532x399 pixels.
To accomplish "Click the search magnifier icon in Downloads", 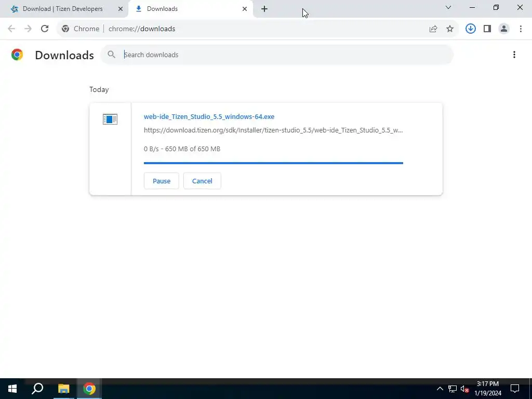I will [111, 55].
